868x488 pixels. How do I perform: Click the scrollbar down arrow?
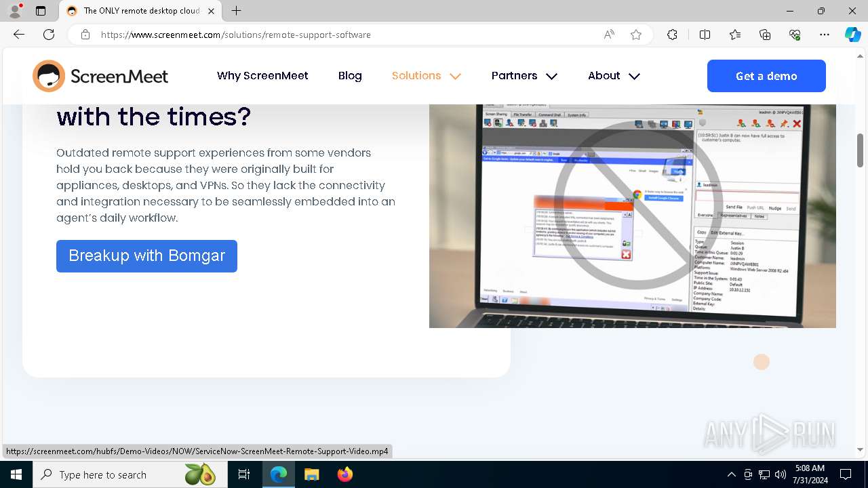click(x=861, y=449)
